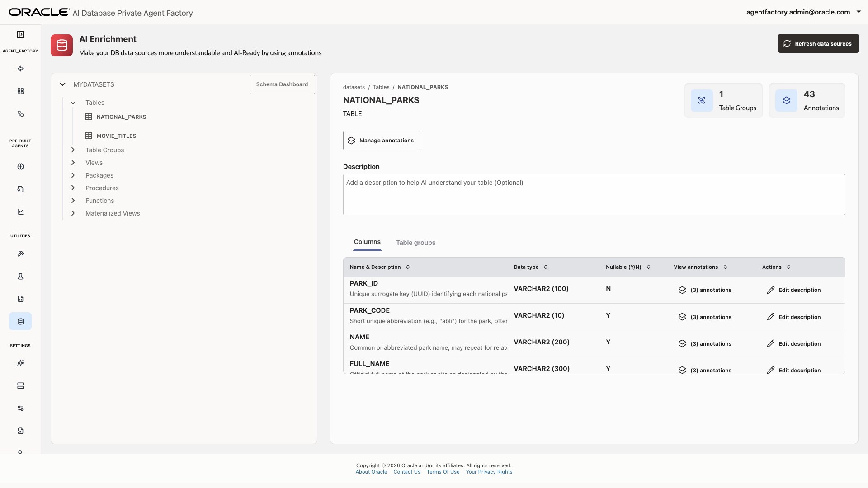Click the Refresh data sources button
This screenshot has width=868, height=488.
pos(818,43)
